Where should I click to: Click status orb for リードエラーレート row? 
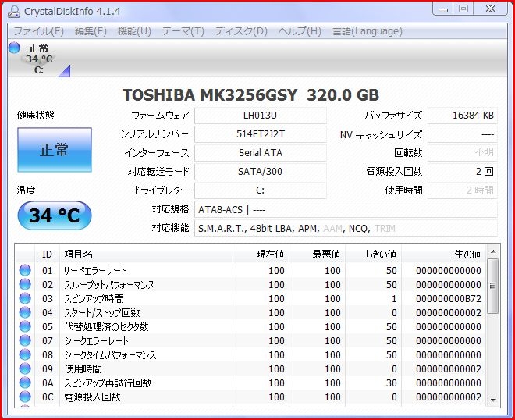[25, 271]
